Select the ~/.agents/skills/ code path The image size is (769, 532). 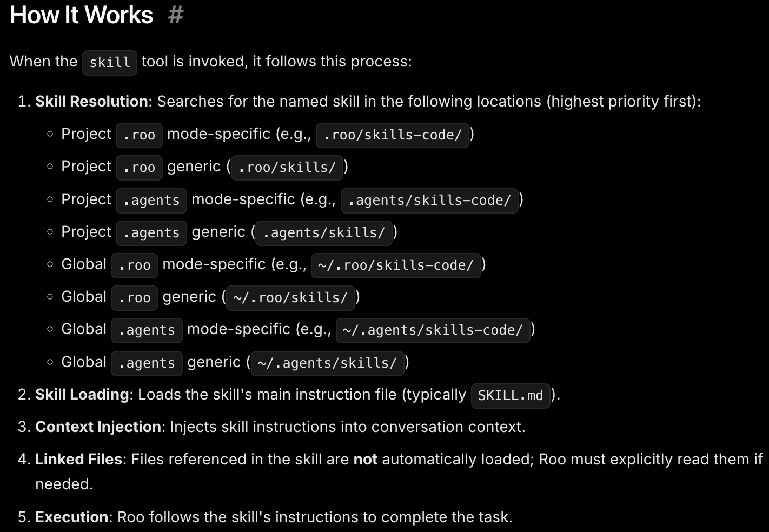327,363
